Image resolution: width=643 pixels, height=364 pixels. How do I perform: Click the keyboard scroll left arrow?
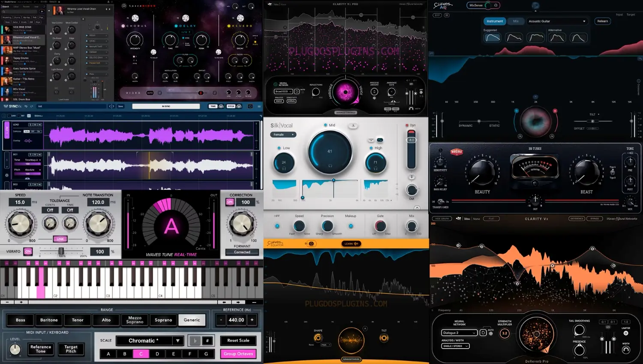[x=224, y=302]
